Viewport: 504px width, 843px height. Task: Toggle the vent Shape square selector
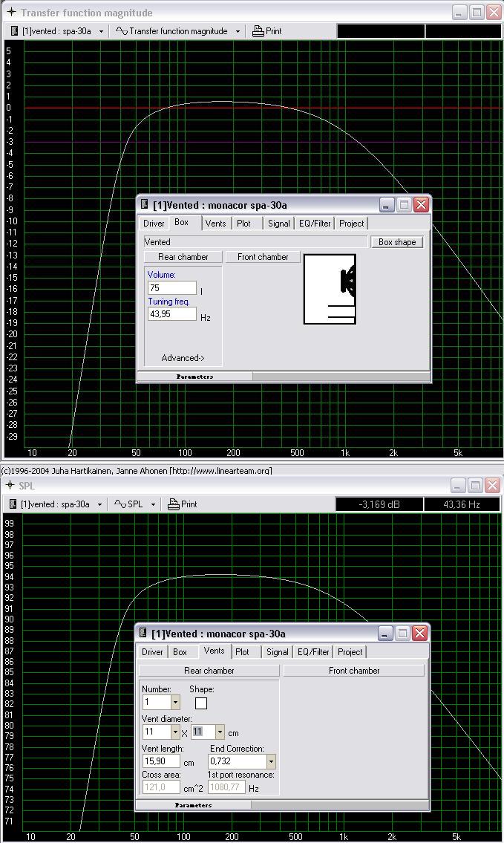pyautogui.click(x=201, y=703)
